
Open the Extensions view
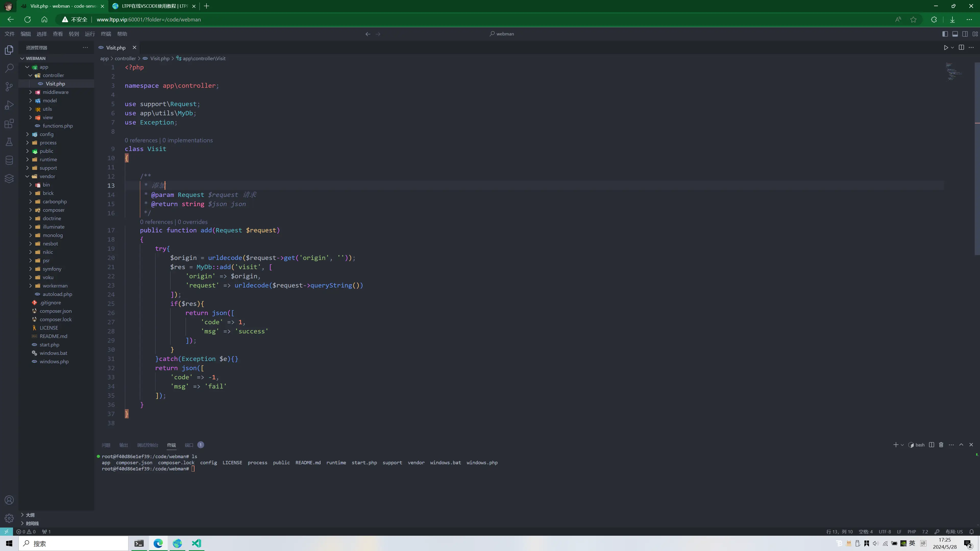(x=9, y=123)
